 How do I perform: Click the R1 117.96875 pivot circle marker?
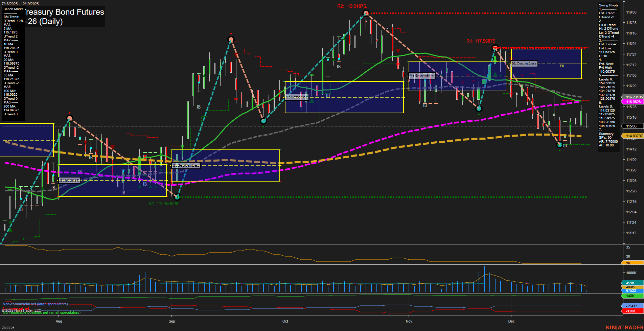[495, 48]
